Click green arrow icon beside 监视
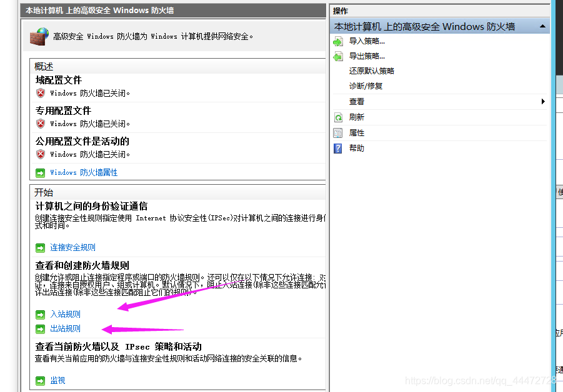 pyautogui.click(x=40, y=381)
